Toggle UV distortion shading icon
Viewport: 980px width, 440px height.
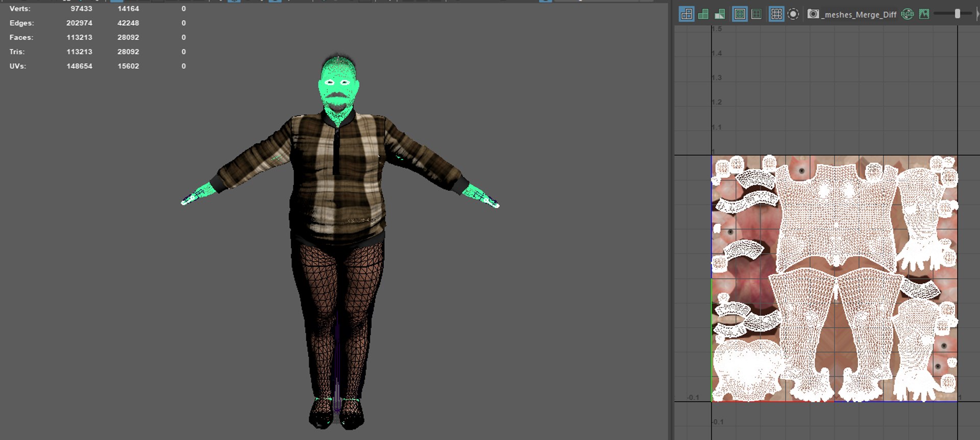click(x=720, y=14)
